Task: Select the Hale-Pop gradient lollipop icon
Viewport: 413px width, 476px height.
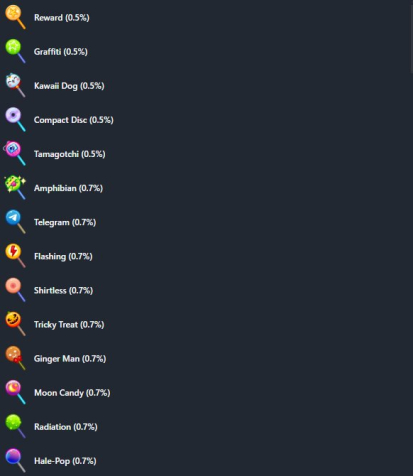Action: 15,460
